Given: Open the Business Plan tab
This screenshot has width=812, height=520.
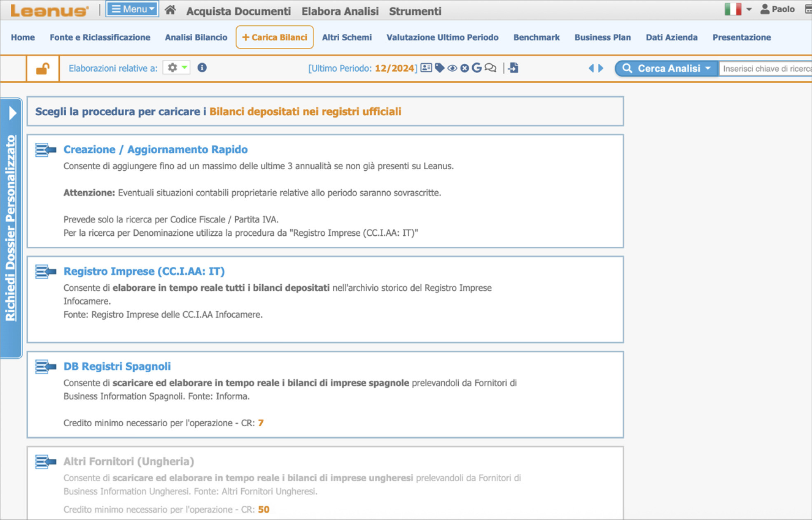Looking at the screenshot, I should point(602,37).
